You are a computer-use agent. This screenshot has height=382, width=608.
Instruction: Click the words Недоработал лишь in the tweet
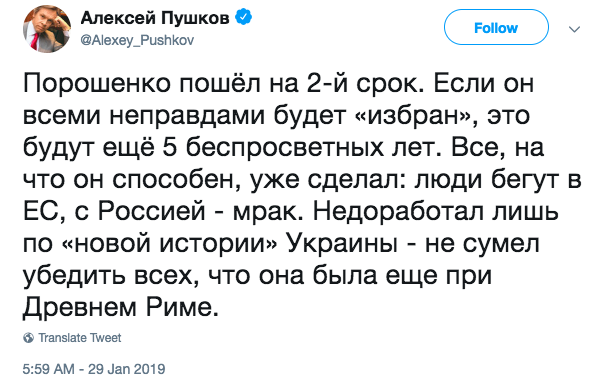(435, 212)
